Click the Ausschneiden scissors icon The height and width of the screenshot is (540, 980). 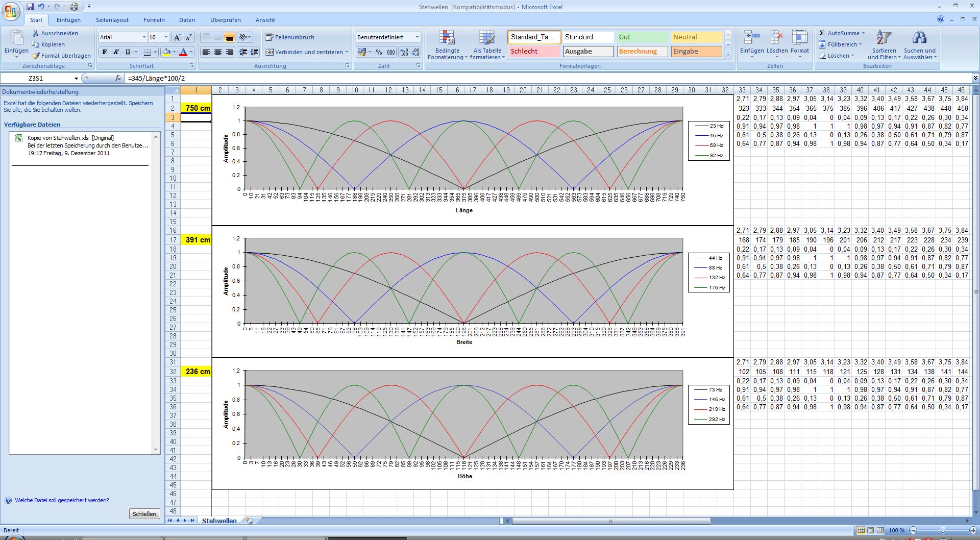pyautogui.click(x=36, y=33)
